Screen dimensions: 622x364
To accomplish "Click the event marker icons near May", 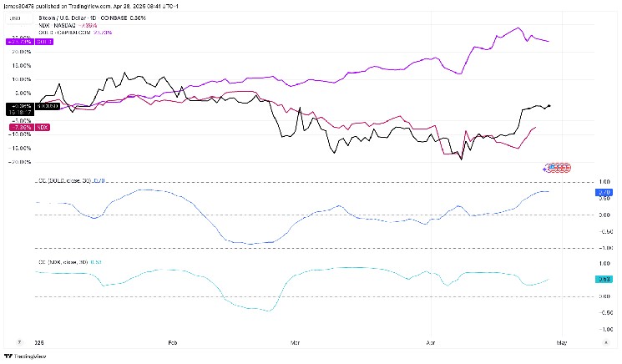I will [557, 167].
